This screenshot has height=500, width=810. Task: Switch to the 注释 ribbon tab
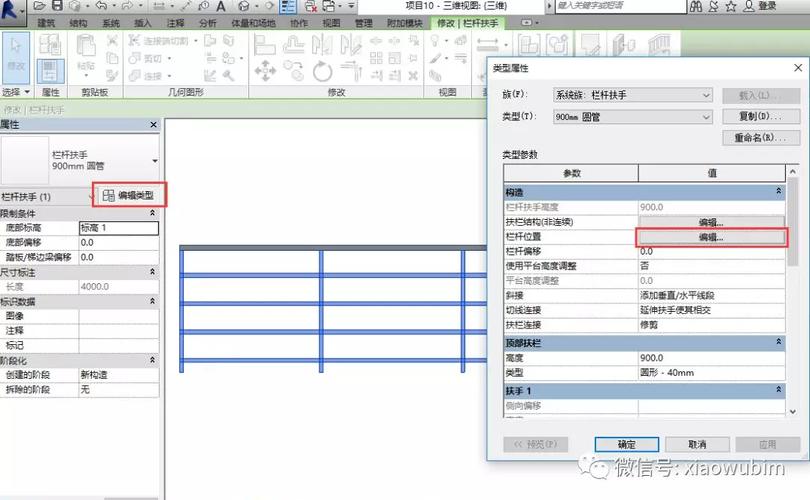175,23
